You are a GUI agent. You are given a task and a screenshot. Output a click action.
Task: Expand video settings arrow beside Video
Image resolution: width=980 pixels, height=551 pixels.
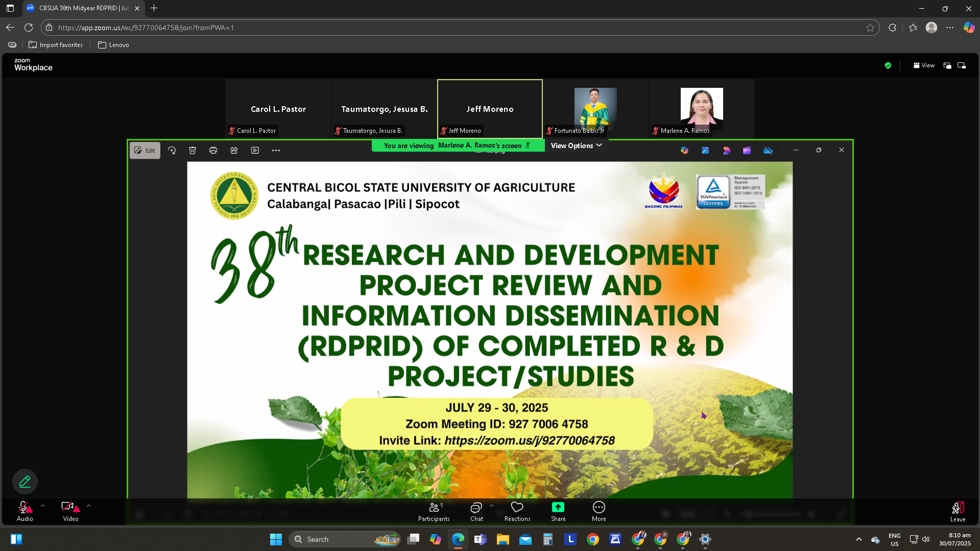[x=89, y=506]
